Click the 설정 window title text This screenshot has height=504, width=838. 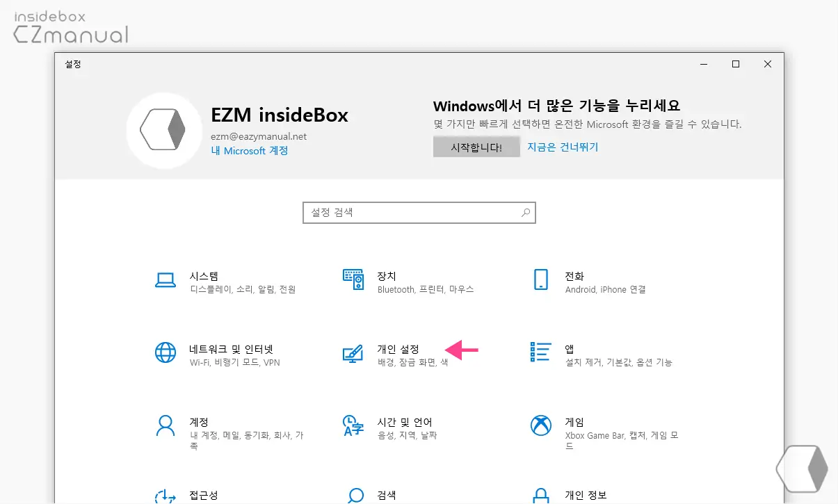pos(72,64)
